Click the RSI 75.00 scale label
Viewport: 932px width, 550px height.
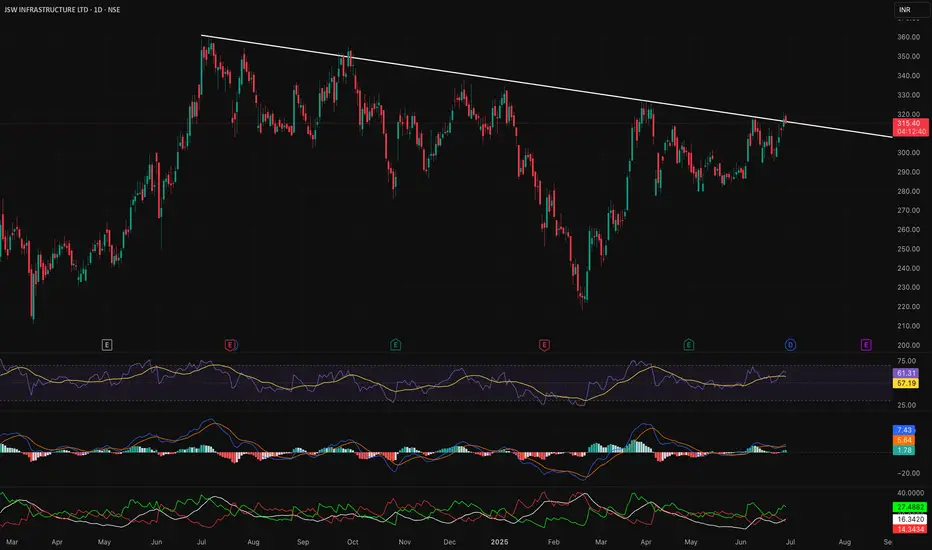[x=906, y=361]
